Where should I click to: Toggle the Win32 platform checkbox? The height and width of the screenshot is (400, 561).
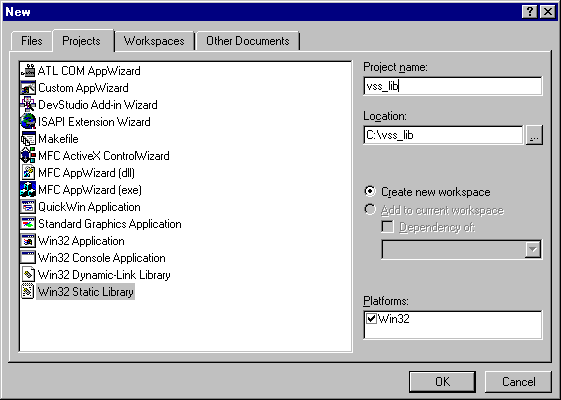click(371, 318)
